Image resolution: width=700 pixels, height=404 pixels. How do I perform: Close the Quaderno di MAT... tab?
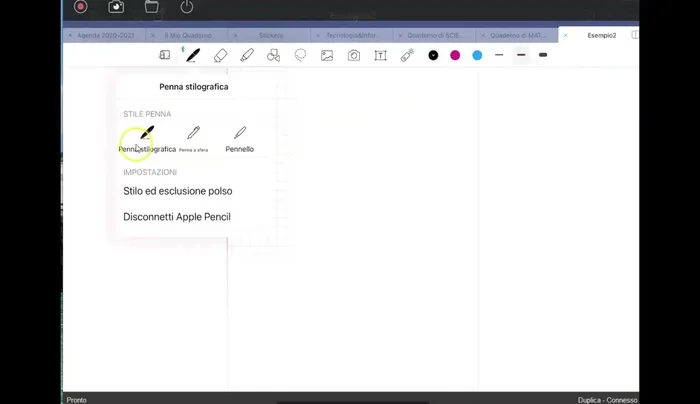coord(483,35)
